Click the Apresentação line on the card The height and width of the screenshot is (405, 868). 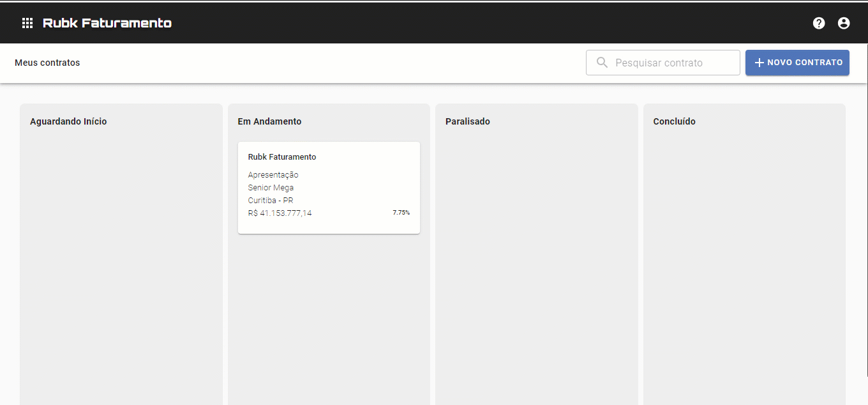pos(273,175)
